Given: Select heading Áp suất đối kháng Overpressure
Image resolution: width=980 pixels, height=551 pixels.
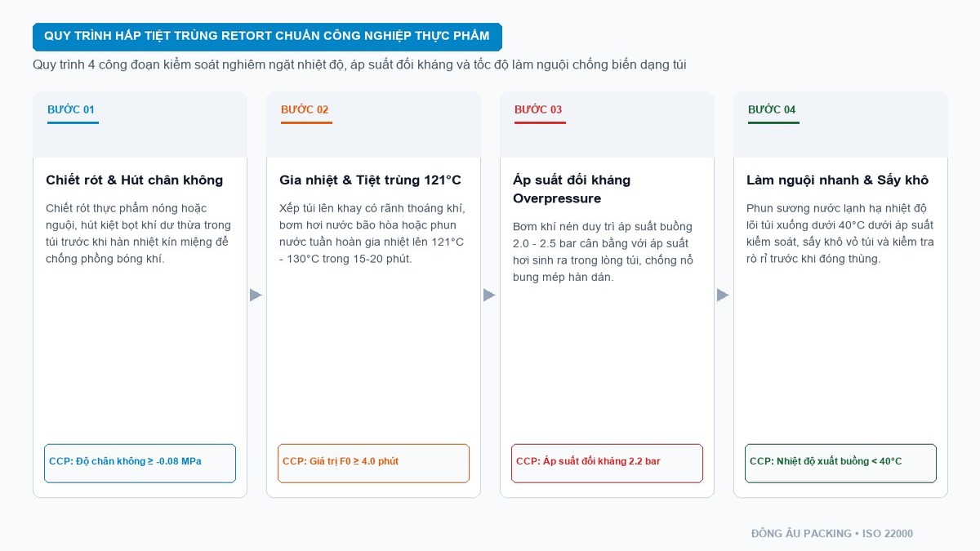Looking at the screenshot, I should pos(572,189).
